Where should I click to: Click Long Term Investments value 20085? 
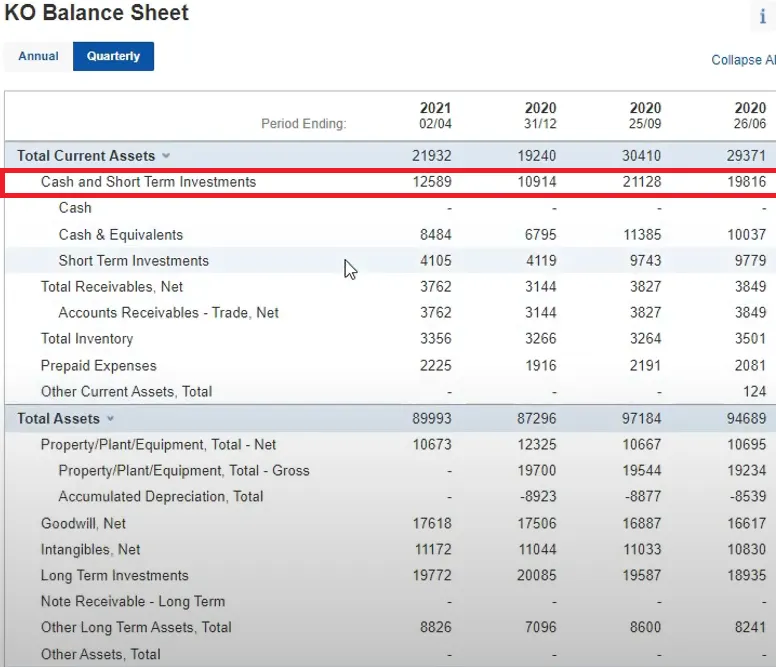pyautogui.click(x=537, y=575)
